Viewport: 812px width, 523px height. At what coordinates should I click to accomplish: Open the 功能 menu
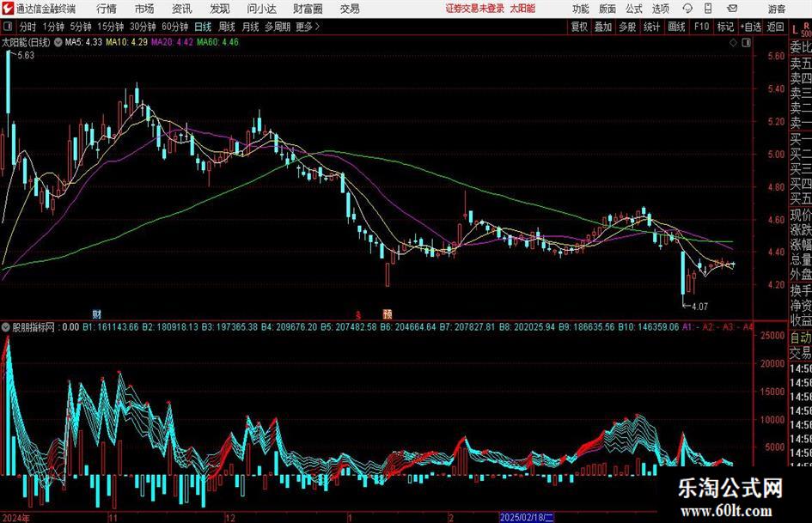[x=581, y=9]
